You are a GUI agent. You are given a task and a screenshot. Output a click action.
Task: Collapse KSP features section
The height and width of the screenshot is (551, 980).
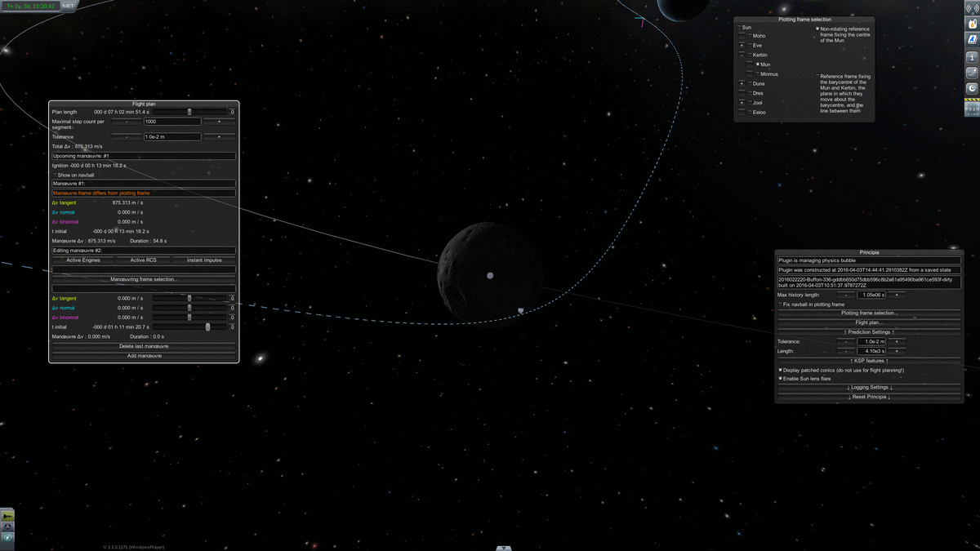869,360
